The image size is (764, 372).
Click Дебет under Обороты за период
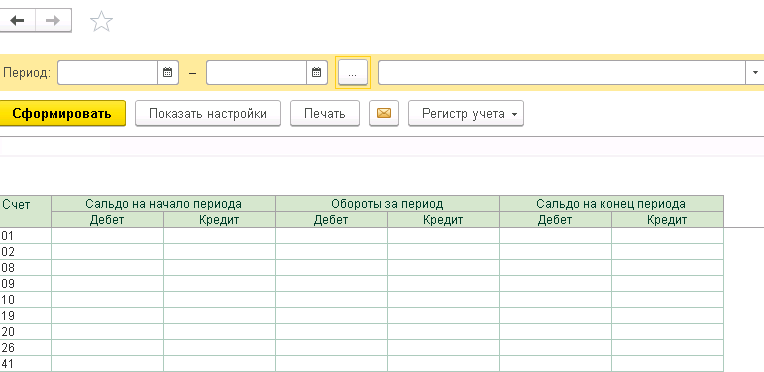click(x=331, y=219)
